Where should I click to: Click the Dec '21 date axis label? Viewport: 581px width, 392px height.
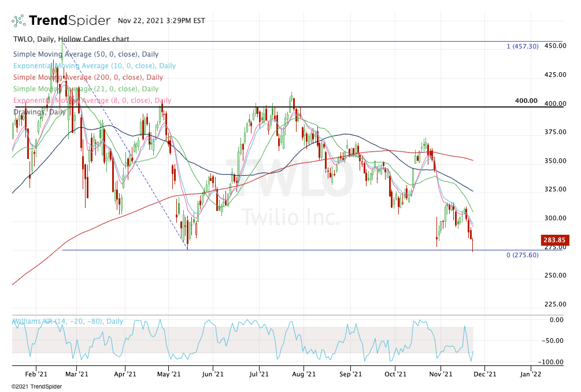[x=484, y=374]
